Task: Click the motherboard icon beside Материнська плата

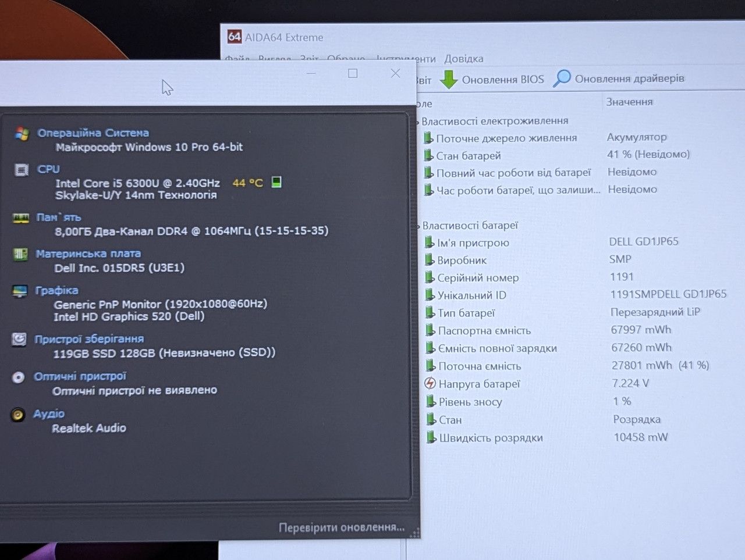Action: 20,254
